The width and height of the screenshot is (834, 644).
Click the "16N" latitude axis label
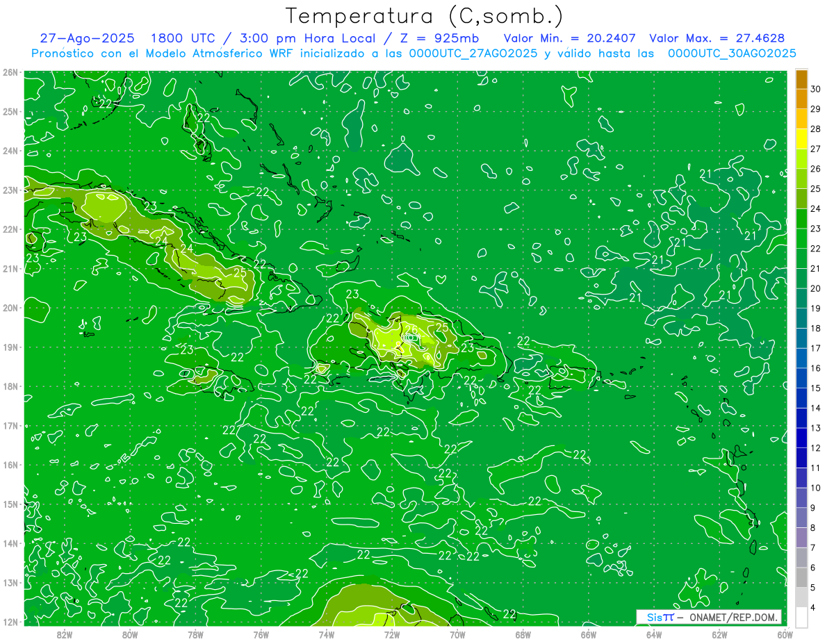10,465
